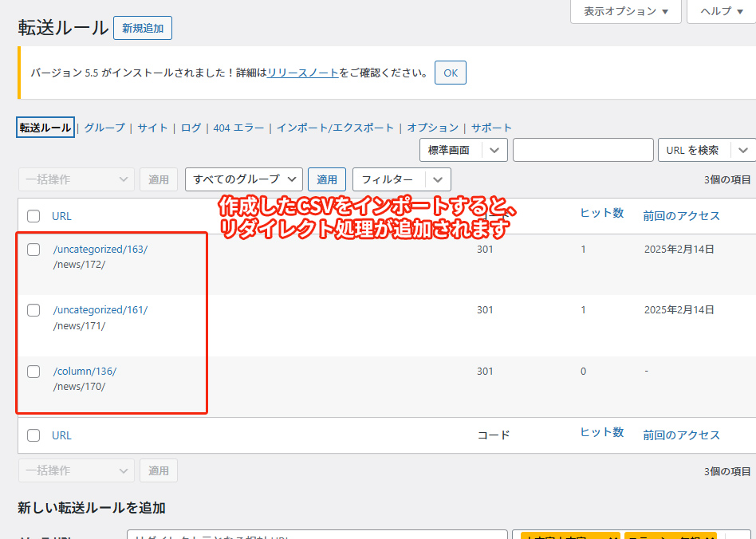Dismiss the notice with OK button

point(450,73)
